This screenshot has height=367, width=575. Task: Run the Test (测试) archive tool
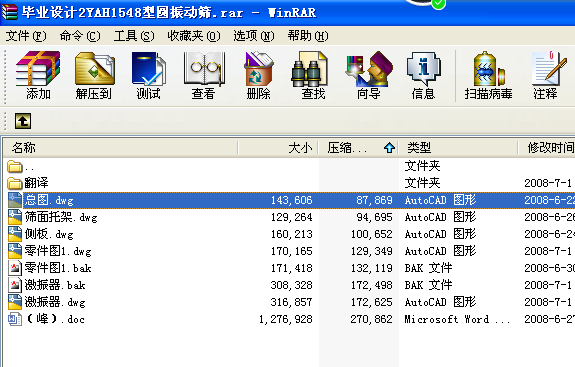148,69
